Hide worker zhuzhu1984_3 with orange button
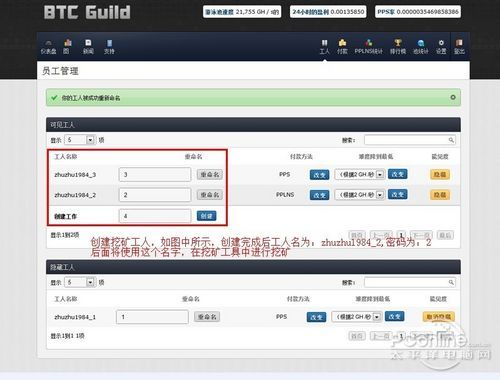Screen dimensions: 500x380 click(x=440, y=174)
